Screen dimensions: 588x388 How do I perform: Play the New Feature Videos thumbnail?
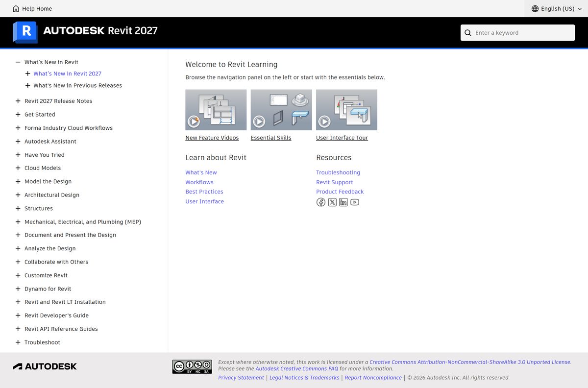(x=216, y=110)
